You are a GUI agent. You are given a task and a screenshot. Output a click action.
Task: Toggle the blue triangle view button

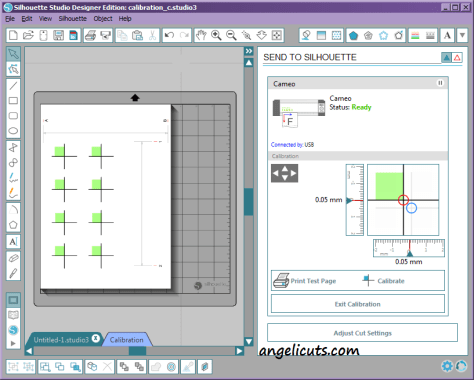pos(446,58)
